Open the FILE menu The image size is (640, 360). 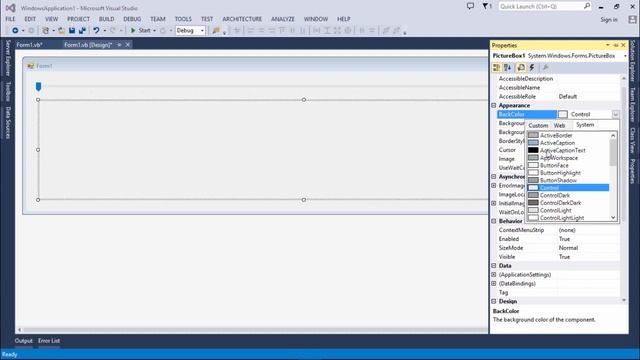click(x=10, y=19)
